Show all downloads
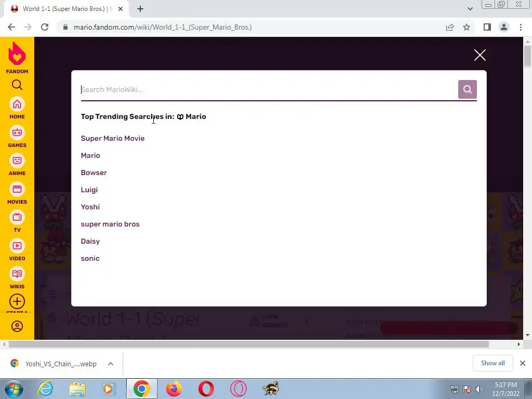532x399 pixels. (493, 363)
